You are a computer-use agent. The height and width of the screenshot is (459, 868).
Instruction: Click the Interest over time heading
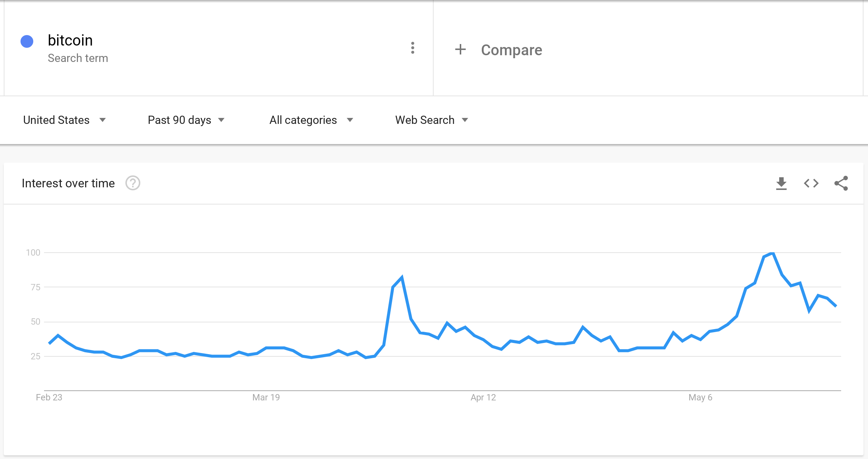[x=68, y=183]
